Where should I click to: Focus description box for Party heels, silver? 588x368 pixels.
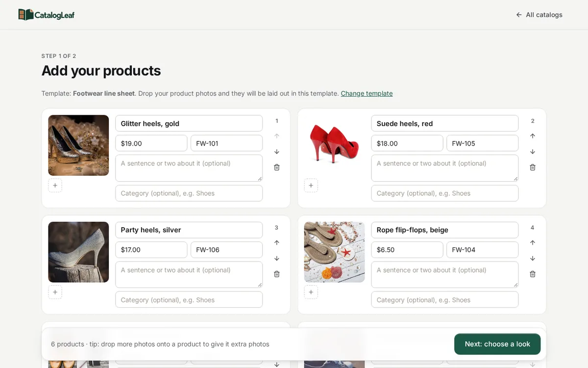point(189,275)
